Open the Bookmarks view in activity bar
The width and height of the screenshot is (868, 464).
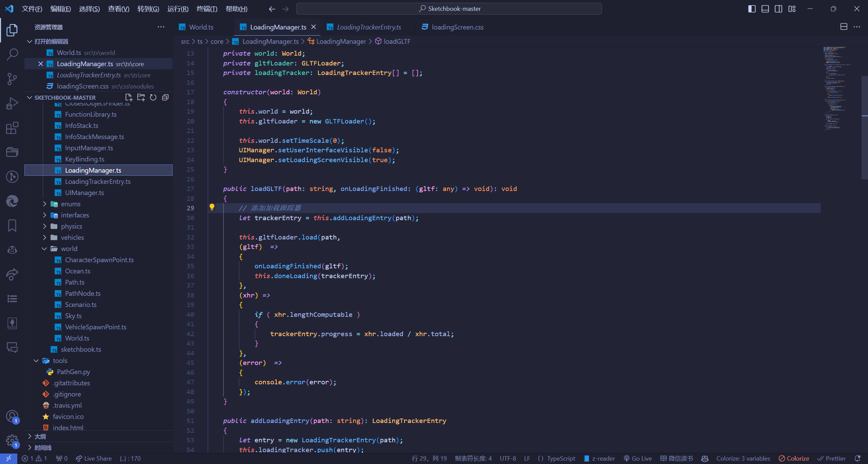click(x=12, y=226)
